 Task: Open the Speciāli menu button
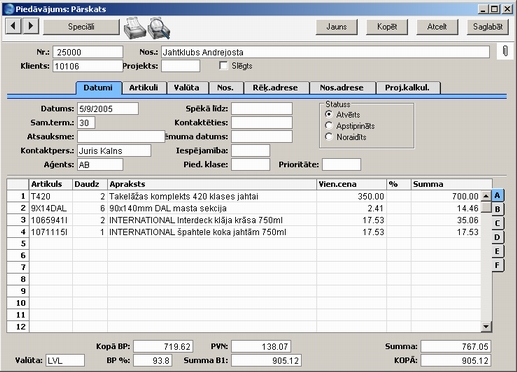81,27
